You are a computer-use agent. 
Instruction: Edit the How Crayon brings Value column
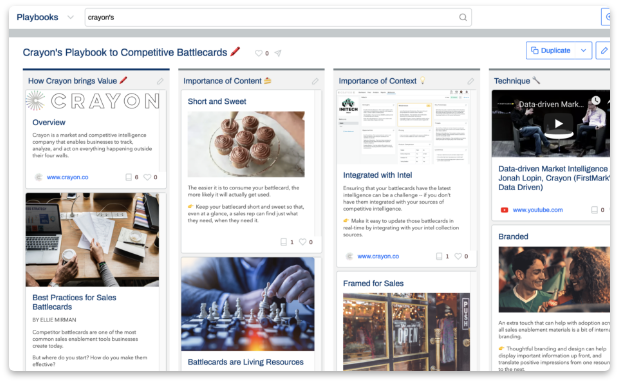point(160,81)
